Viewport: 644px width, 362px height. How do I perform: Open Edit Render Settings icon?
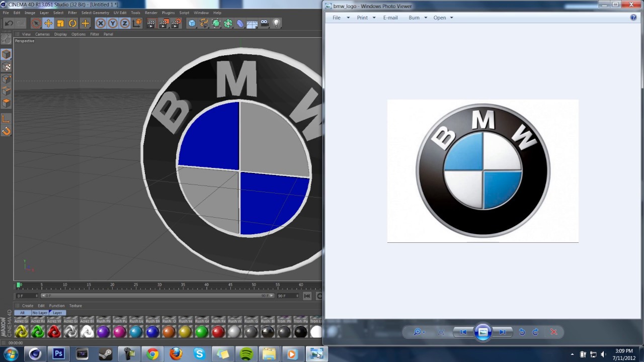tap(176, 23)
